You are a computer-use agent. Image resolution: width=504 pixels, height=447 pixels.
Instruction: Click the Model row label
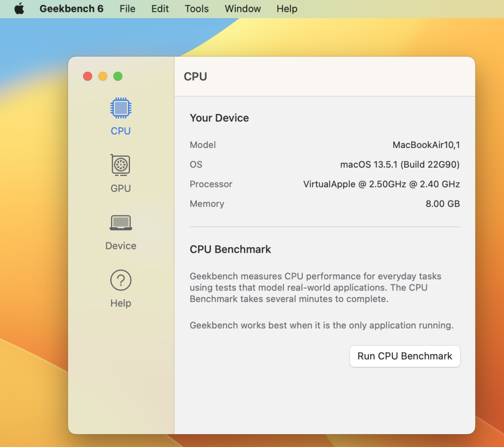(203, 145)
